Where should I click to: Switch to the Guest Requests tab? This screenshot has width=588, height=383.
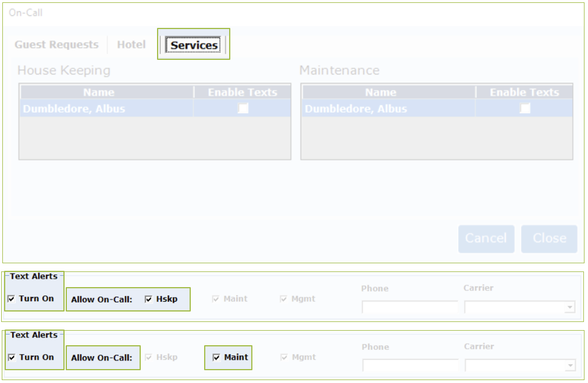56,45
